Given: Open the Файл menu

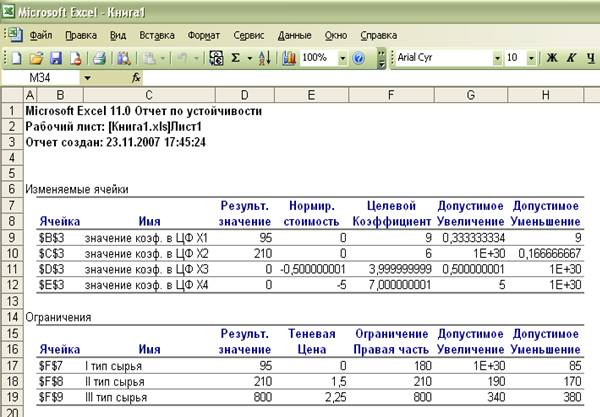Looking at the screenshot, I should click(x=40, y=34).
